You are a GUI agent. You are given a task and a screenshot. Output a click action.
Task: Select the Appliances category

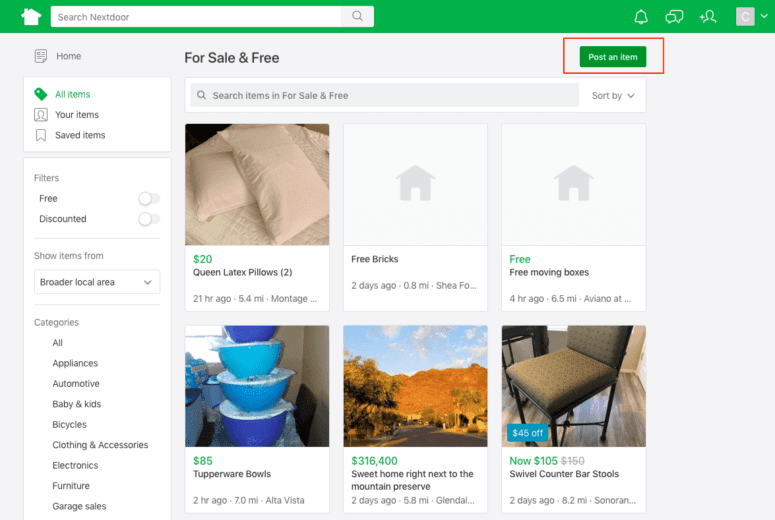point(75,363)
